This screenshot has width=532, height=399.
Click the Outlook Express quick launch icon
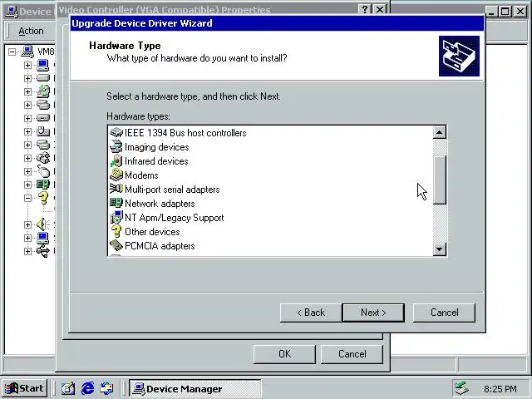[x=107, y=388]
